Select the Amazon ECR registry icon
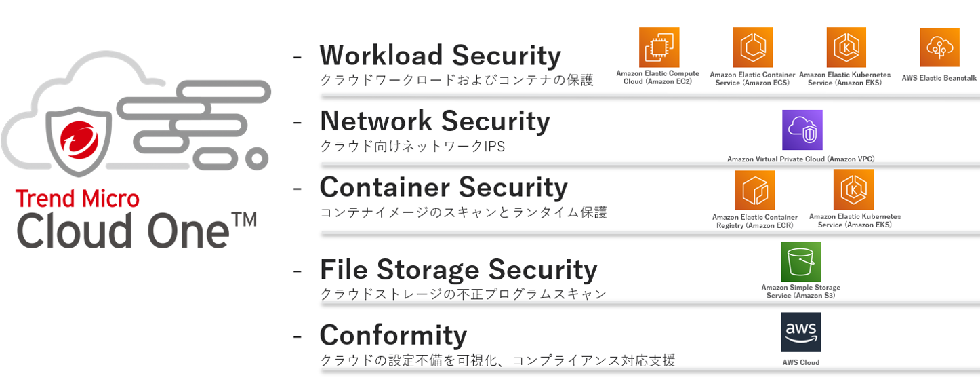Image resolution: width=980 pixels, height=386 pixels. pos(755,190)
